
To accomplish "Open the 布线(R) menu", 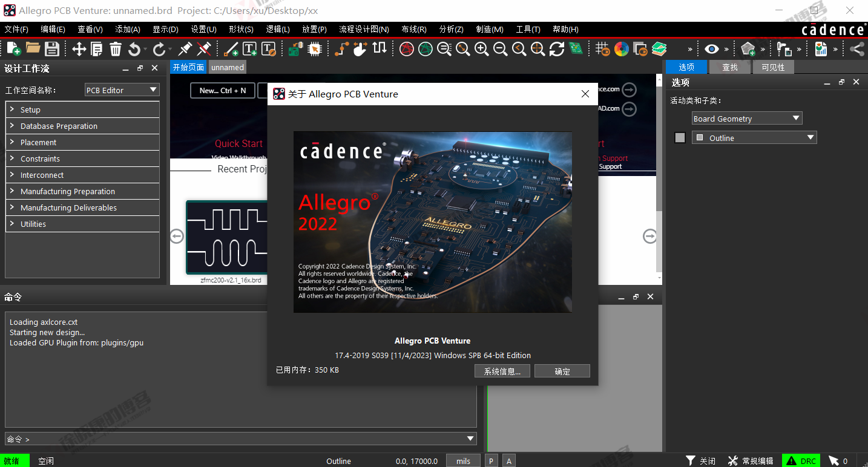I will [414, 29].
